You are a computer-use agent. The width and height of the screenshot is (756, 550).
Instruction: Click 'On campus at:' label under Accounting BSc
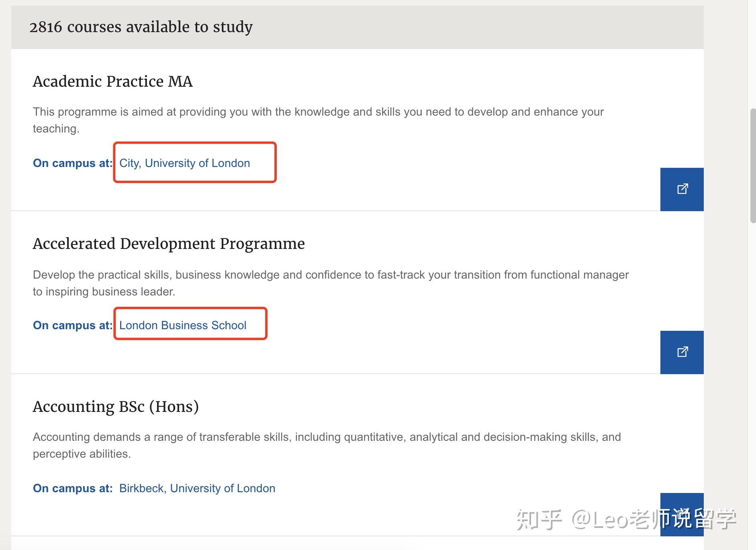click(x=73, y=488)
